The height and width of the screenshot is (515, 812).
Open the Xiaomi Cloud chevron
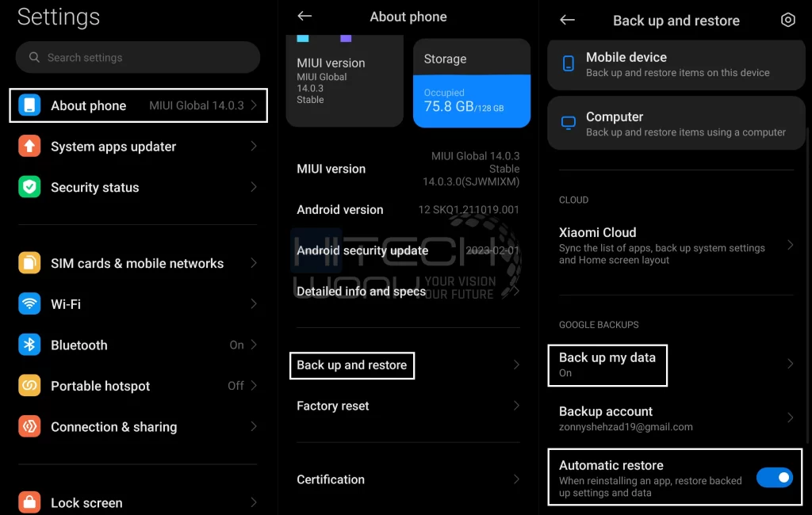pyautogui.click(x=791, y=245)
